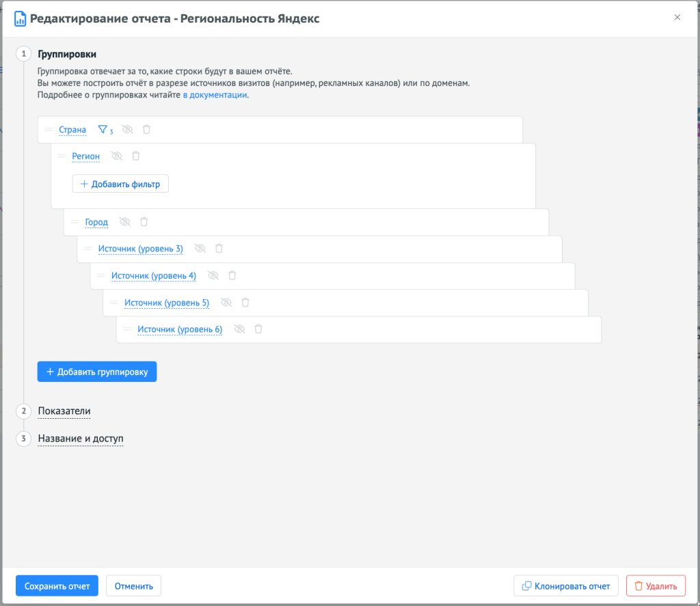Click plus icon on Добавить фильтр
The image size is (700, 606).
(x=83, y=183)
